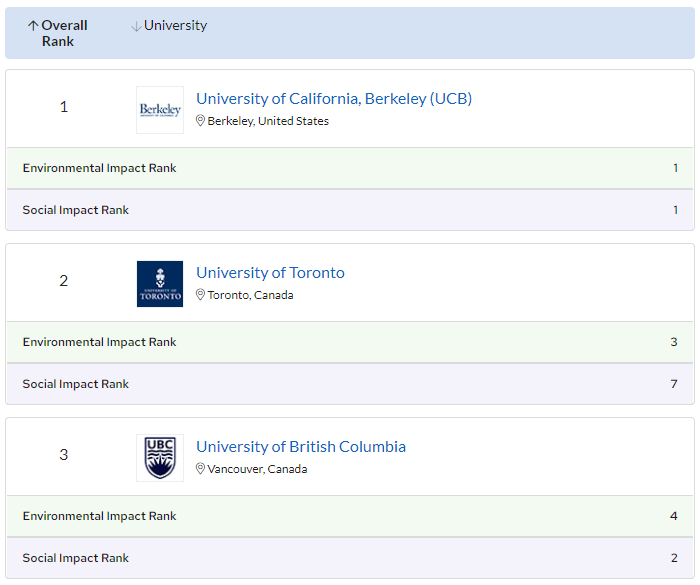700x585 pixels.
Task: Select UBC's Social Impact Rank row
Action: coord(350,558)
